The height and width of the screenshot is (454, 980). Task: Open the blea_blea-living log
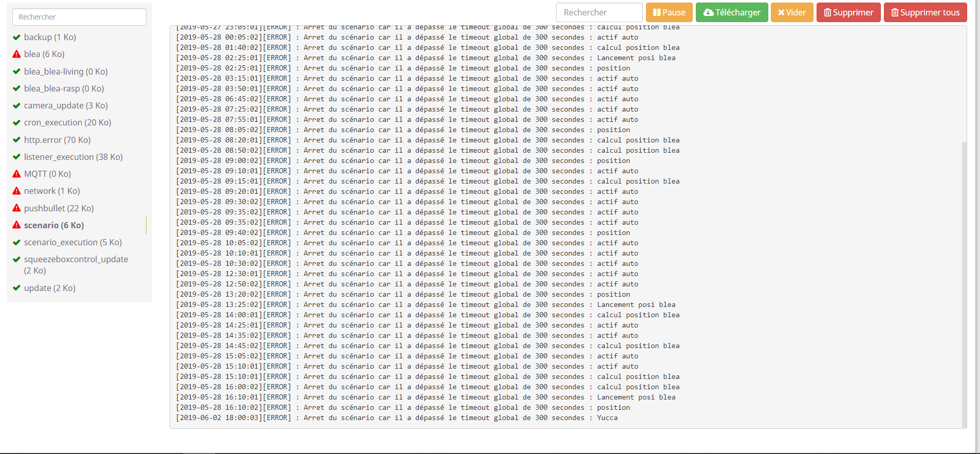pyautogui.click(x=66, y=71)
